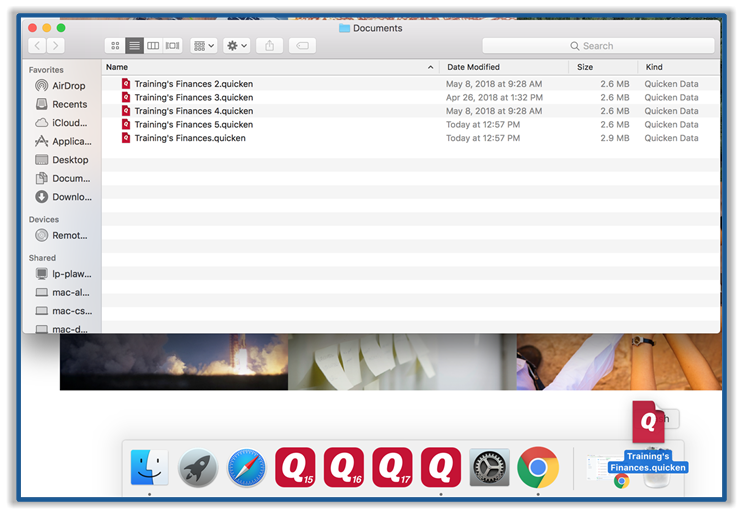Switch Finder to icon view
Viewport: 742px width, 515px height.
point(115,46)
